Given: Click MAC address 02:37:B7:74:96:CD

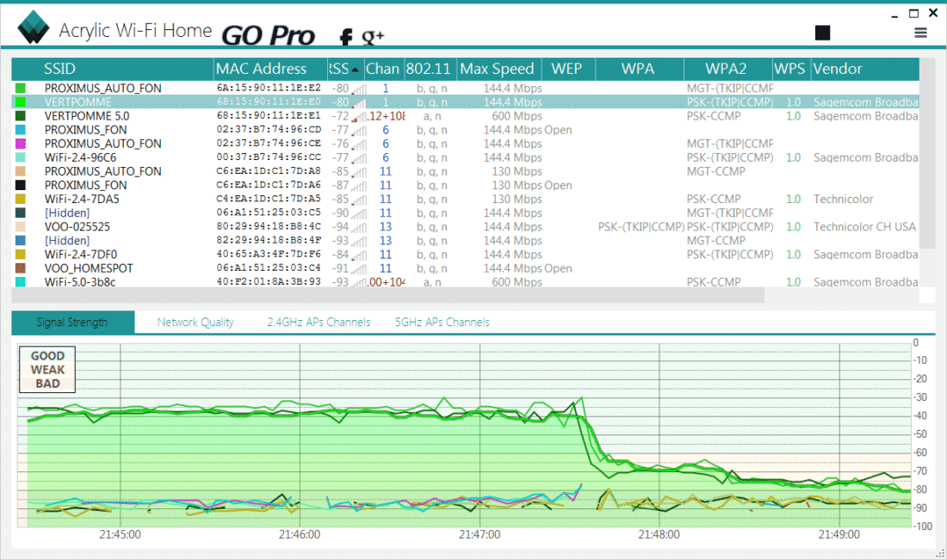Looking at the screenshot, I should pyautogui.click(x=269, y=130).
